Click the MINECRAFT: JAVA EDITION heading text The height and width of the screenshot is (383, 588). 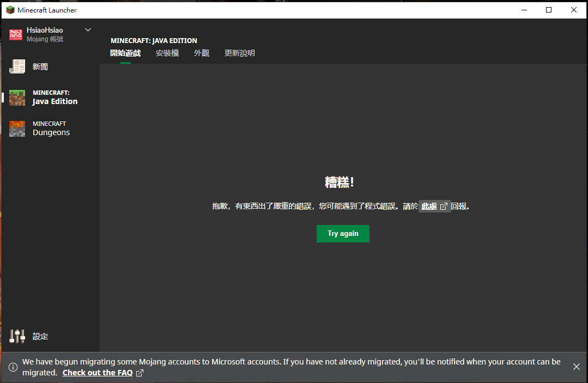[154, 40]
